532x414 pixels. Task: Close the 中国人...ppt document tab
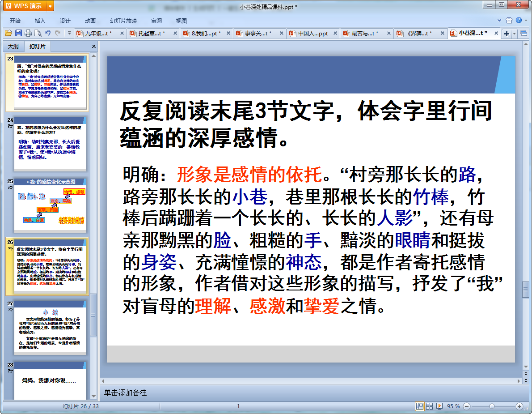click(335, 33)
